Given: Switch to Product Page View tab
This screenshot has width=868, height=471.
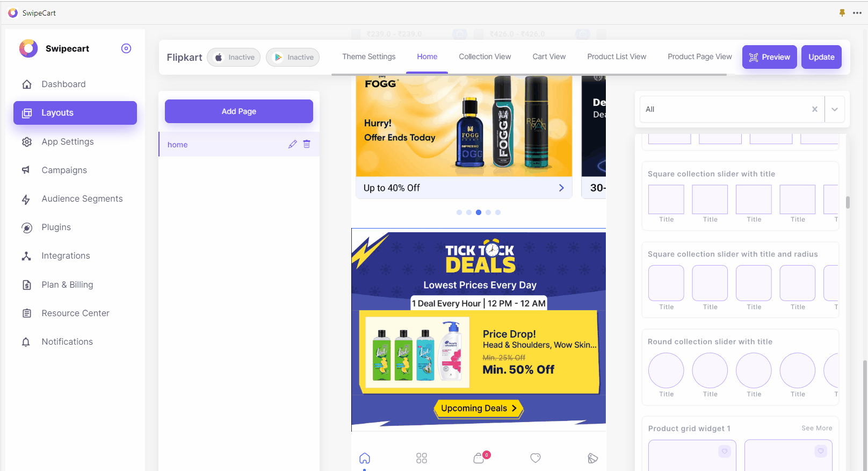Looking at the screenshot, I should pos(699,57).
